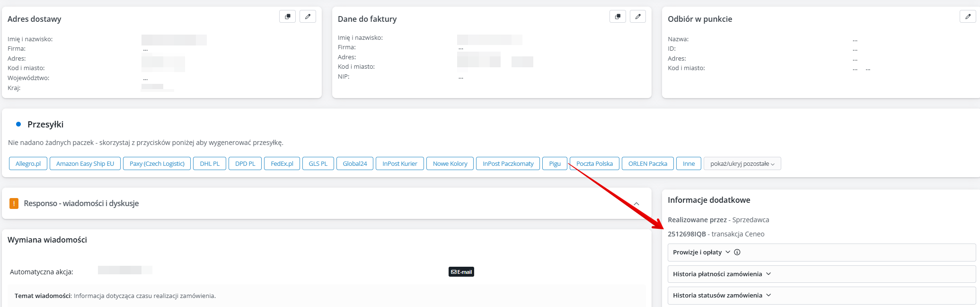Click the info icon beside Prowizje i opłaty

(737, 253)
